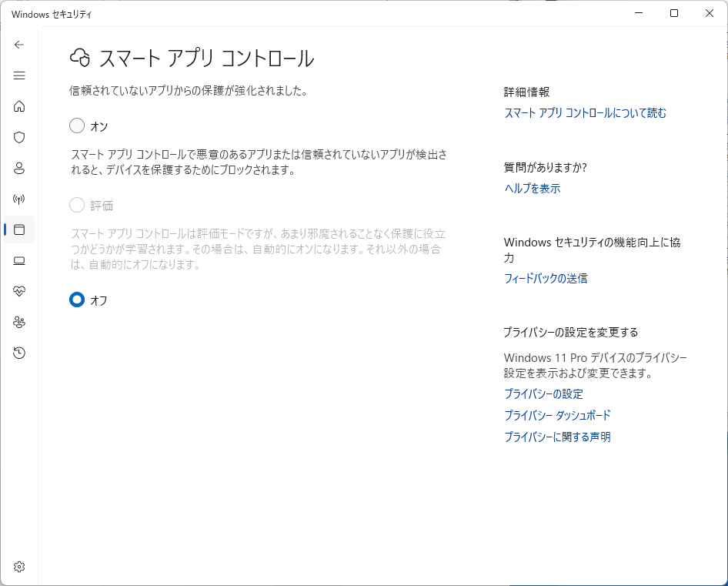Screen dimensions: 728x586
Task: Open Account protection person icon
Action: tap(19, 168)
